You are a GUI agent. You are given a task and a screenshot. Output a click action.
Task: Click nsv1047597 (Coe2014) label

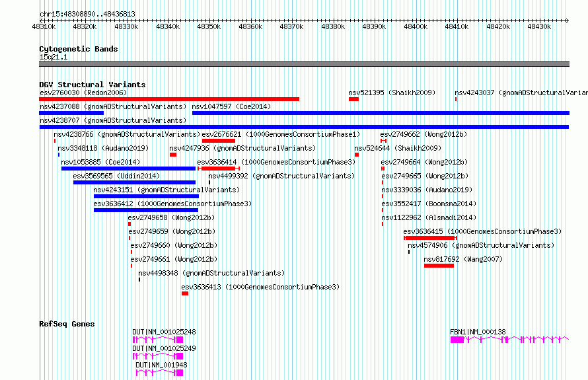click(231, 106)
